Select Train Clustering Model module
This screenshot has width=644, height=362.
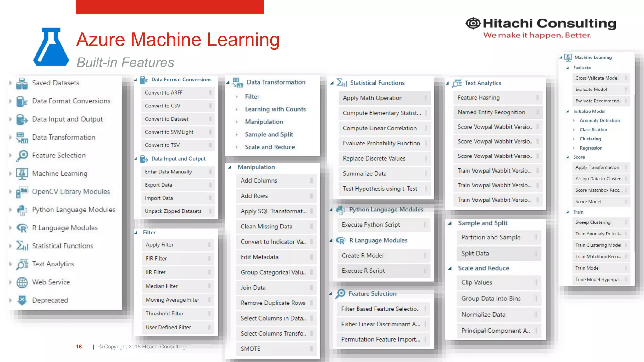tap(601, 245)
